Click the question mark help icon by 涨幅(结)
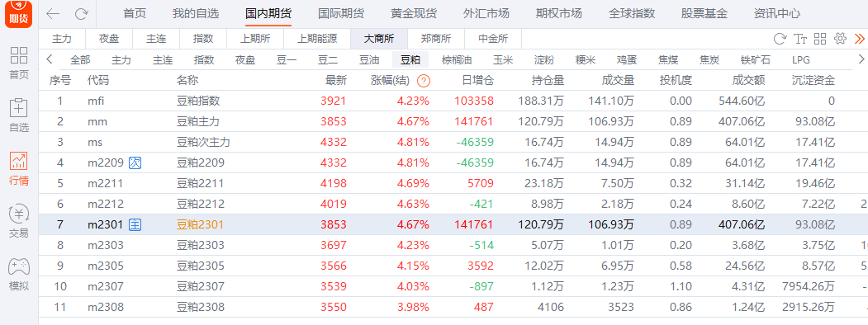Image resolution: width=868 pixels, height=325 pixels. coord(424,81)
